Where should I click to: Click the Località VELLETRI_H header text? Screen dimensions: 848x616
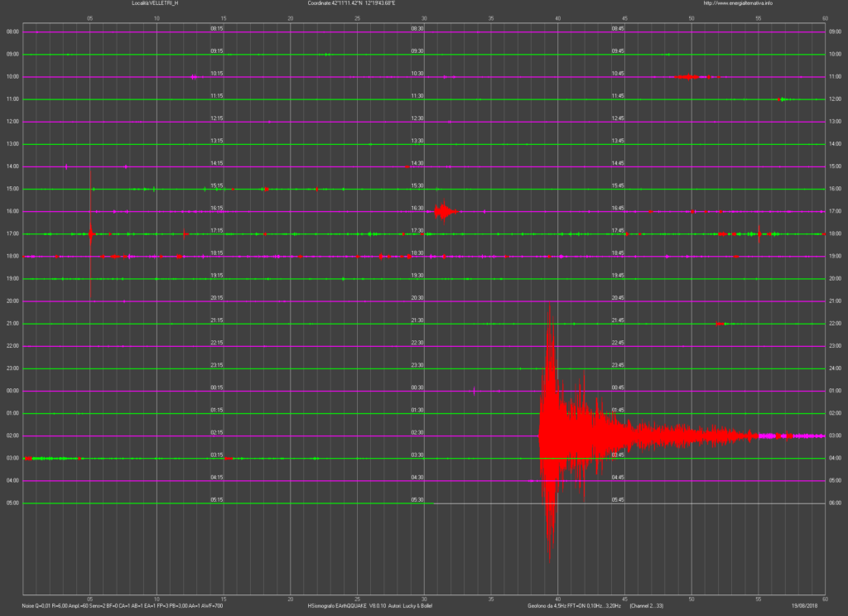coord(155,3)
